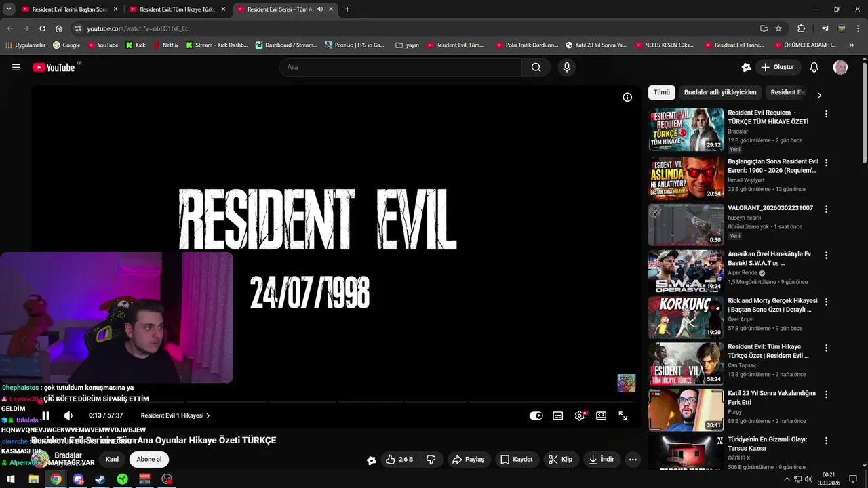
Task: Click the Katıl join button
Action: pos(112,459)
